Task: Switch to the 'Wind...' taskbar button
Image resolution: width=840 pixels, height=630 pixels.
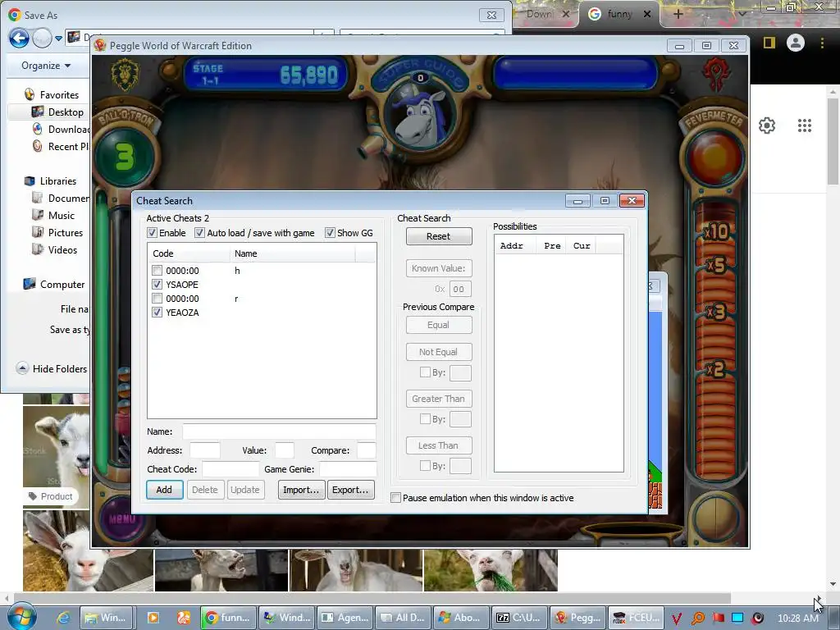Action: coord(286,618)
